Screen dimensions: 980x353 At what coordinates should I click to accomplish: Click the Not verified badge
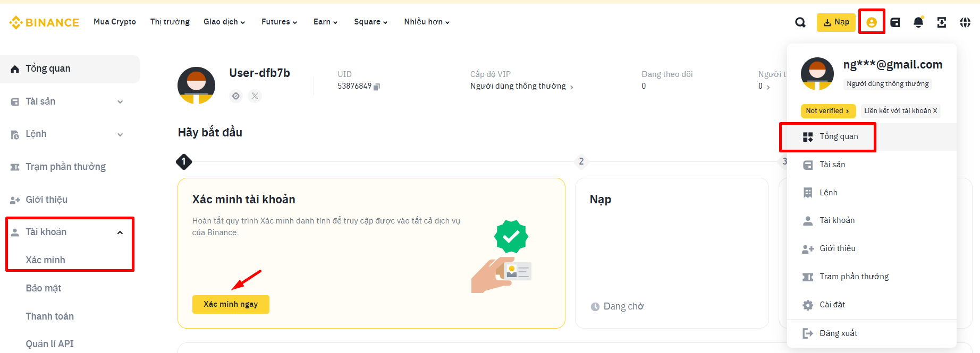tap(828, 111)
